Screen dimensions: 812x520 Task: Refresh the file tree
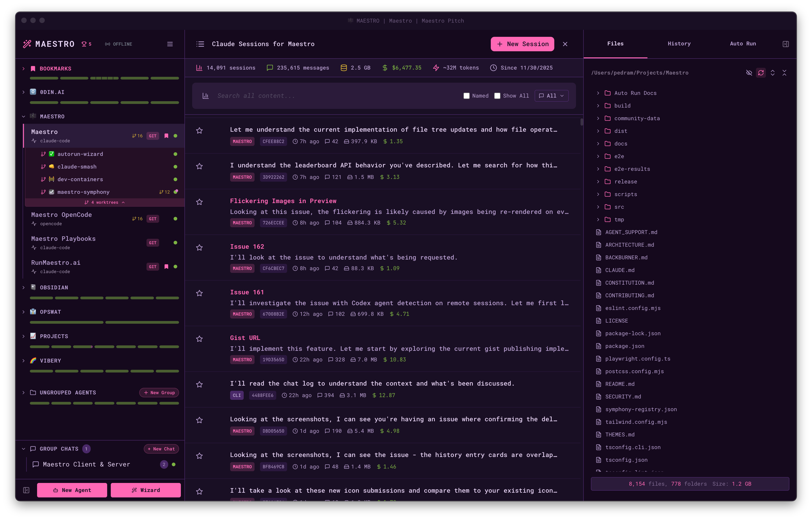tap(761, 73)
